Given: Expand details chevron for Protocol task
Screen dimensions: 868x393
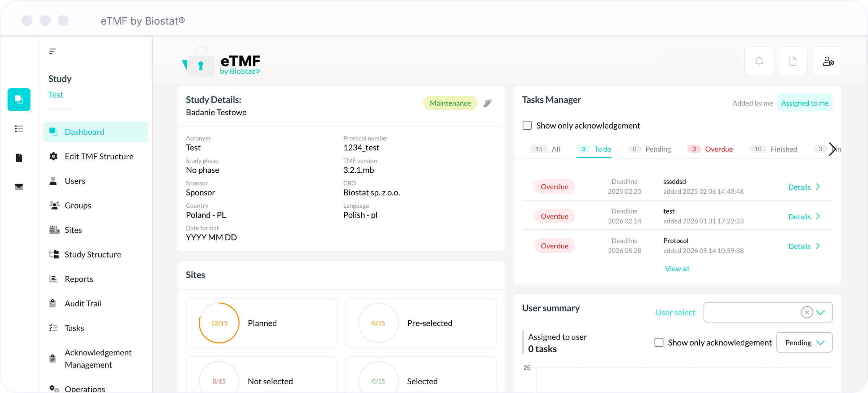Looking at the screenshot, I should coord(818,246).
